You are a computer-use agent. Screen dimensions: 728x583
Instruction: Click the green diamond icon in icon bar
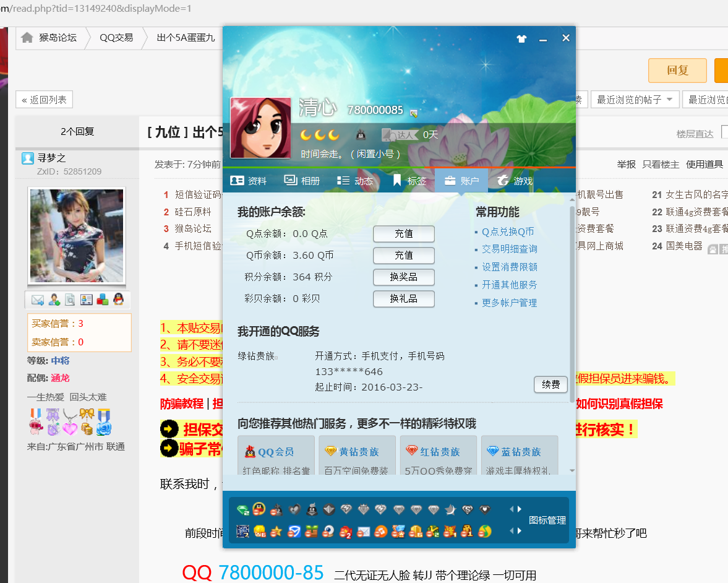click(243, 509)
